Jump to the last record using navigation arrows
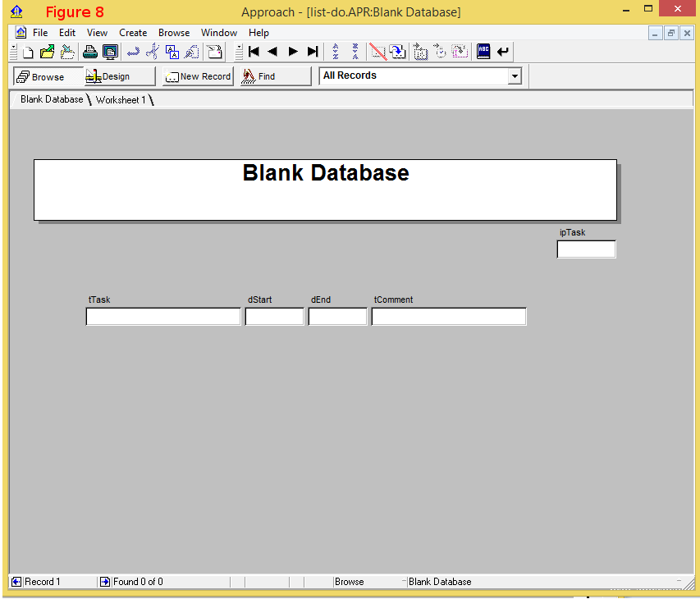Image resolution: width=700 pixels, height=599 pixels. (x=313, y=51)
